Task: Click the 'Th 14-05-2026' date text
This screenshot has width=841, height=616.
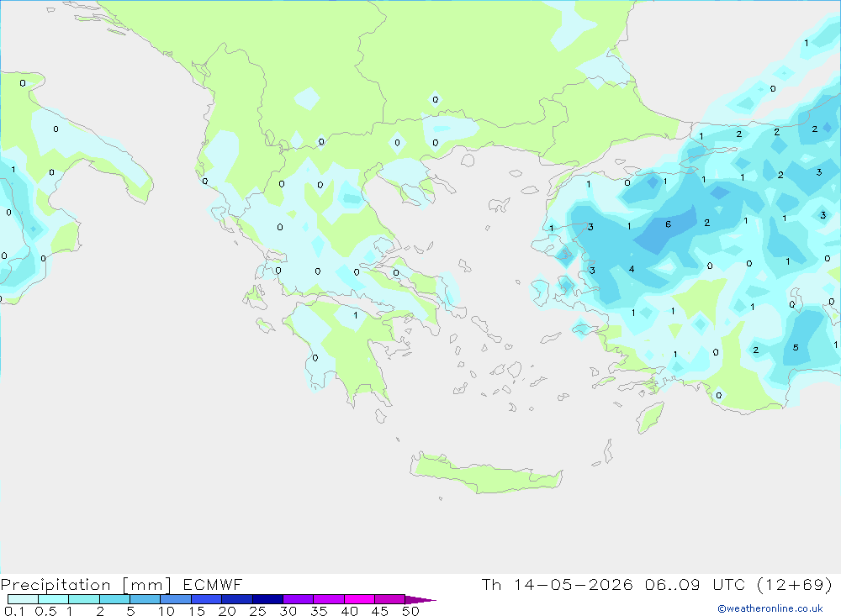Action: coord(557,584)
